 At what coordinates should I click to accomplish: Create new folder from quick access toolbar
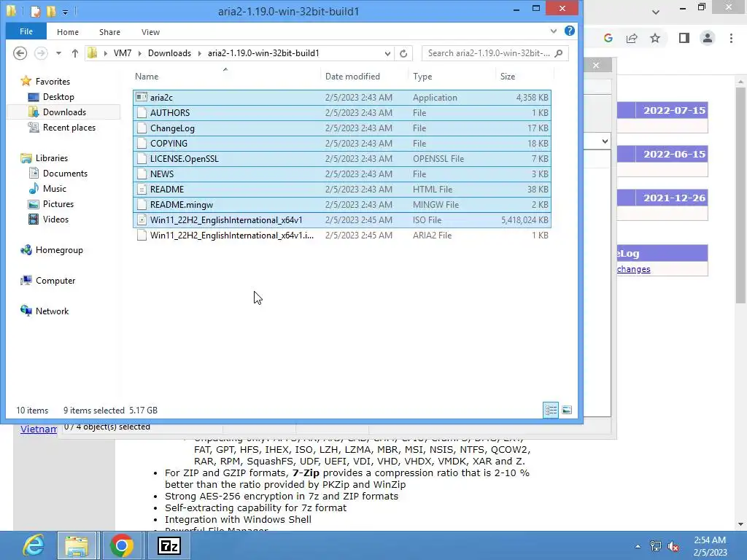(x=51, y=11)
